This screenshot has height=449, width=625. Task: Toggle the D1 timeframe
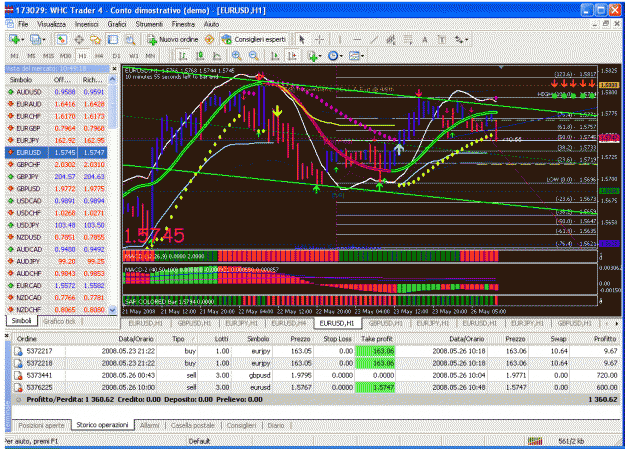tap(116, 56)
